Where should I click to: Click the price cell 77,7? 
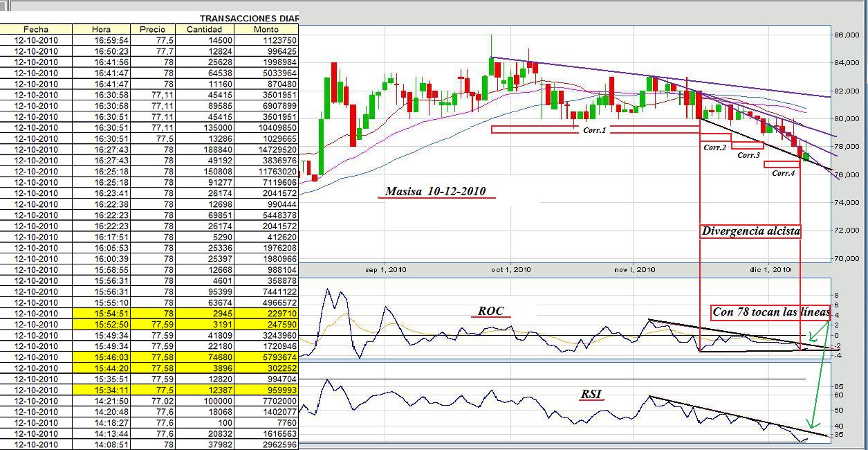pos(152,51)
